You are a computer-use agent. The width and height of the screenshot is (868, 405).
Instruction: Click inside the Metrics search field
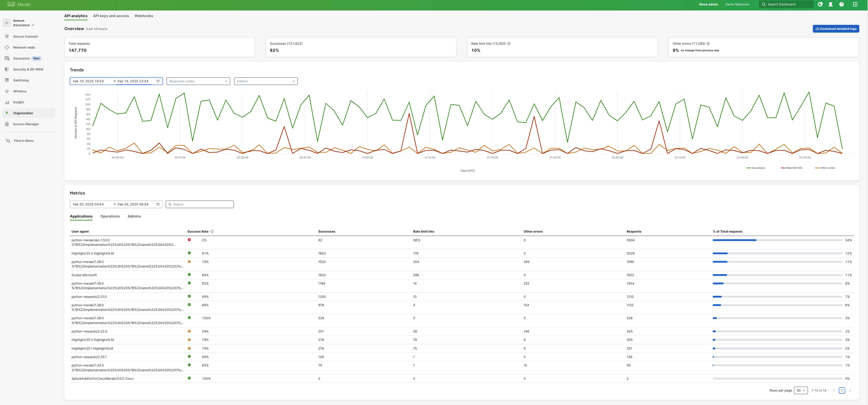click(200, 204)
